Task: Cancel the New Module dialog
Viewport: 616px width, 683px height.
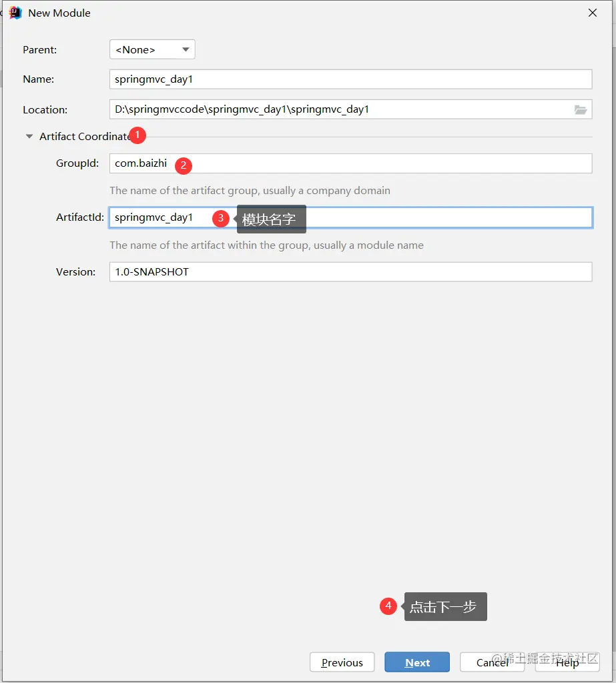Action: (x=492, y=662)
